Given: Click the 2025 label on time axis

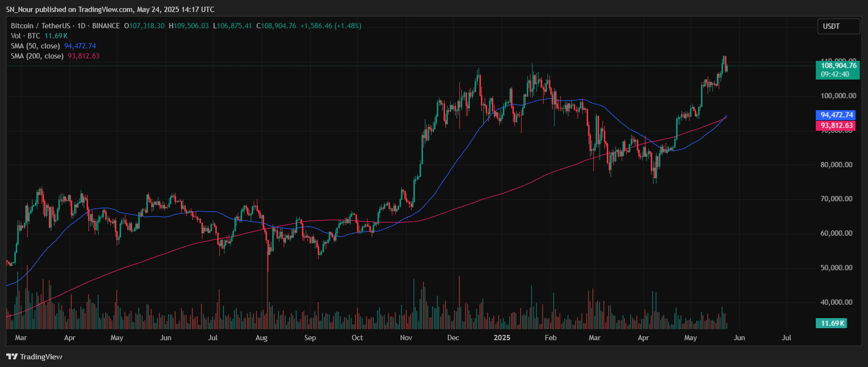Looking at the screenshot, I should coord(501,338).
